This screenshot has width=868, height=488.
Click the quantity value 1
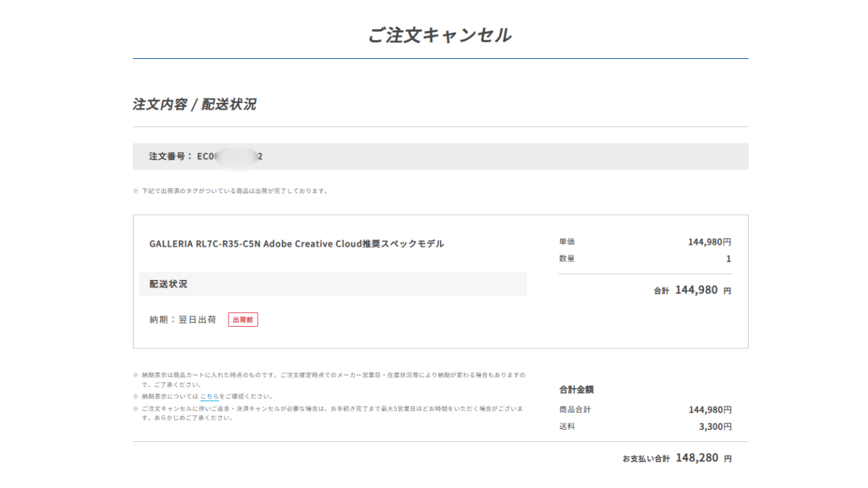click(x=728, y=259)
